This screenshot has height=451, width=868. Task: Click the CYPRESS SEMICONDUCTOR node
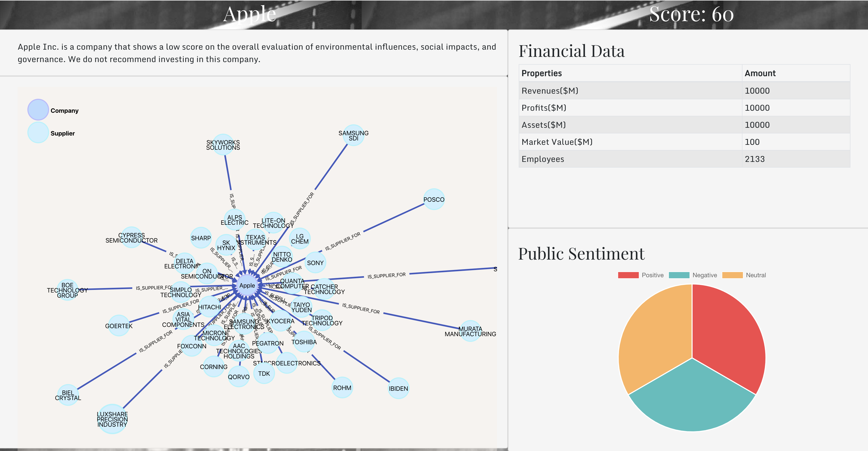point(131,237)
